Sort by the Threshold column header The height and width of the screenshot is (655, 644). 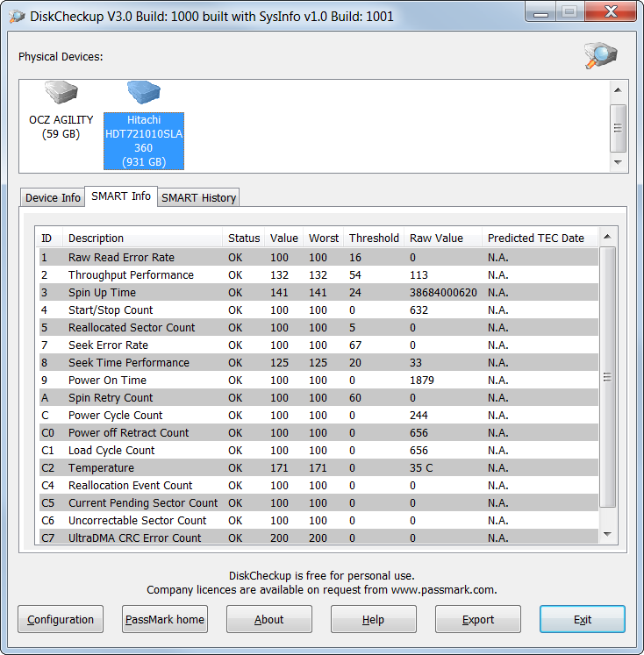(x=374, y=238)
